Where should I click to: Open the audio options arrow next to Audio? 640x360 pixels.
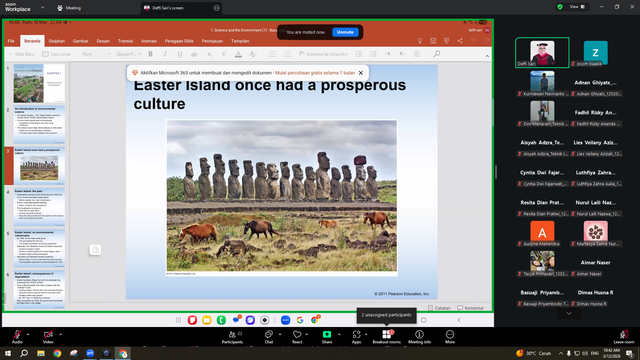point(28,334)
